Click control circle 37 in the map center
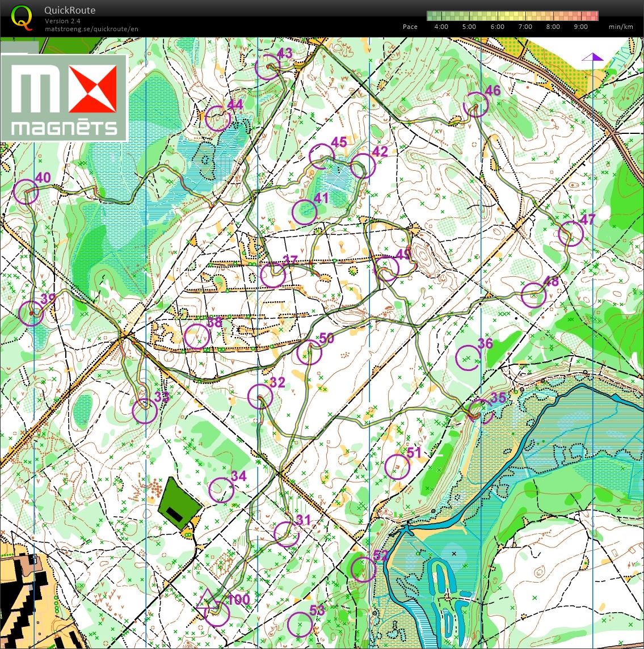 pos(273,275)
